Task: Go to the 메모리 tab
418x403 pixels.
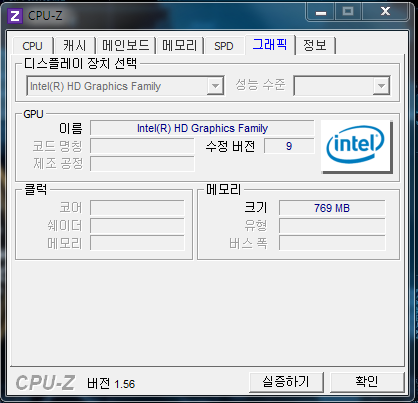Action: [x=180, y=46]
